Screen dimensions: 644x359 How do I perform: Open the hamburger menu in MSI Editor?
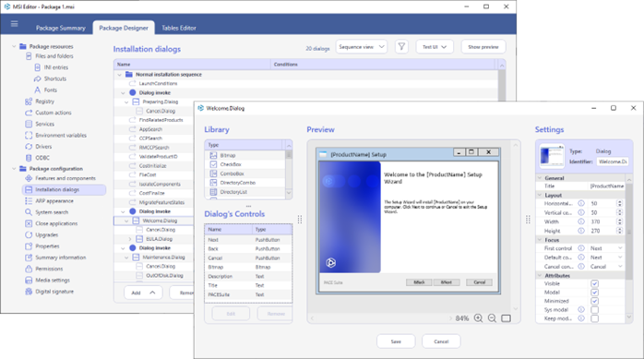pos(15,24)
